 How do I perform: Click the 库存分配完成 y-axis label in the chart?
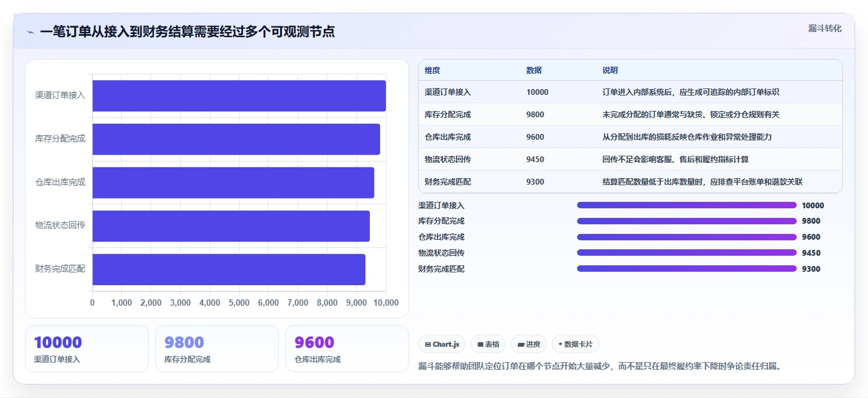click(x=60, y=139)
